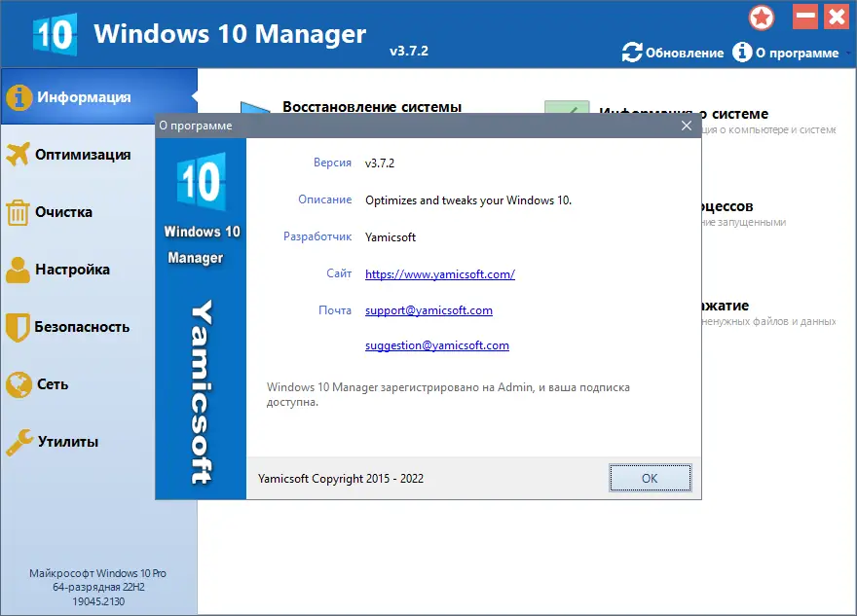Image resolution: width=857 pixels, height=616 pixels.
Task: Click the suggestion@yamicsoft.com email link
Action: 436,345
